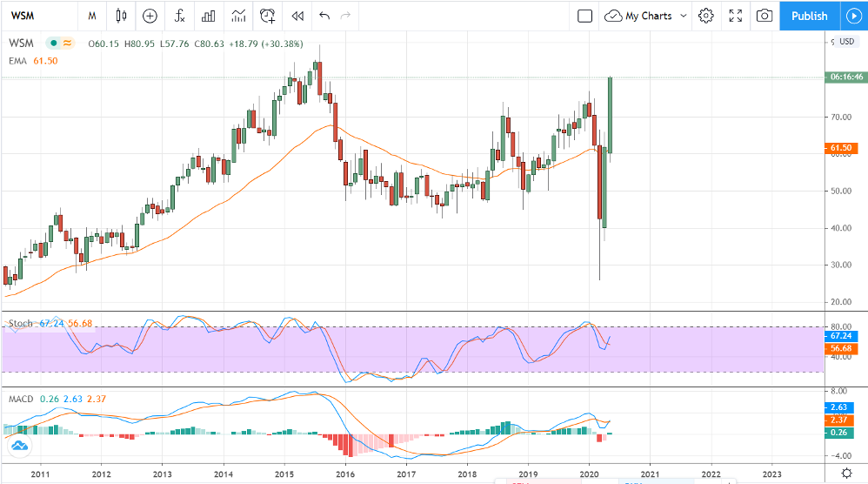Open the monthly timeframe interval selector

(x=91, y=16)
